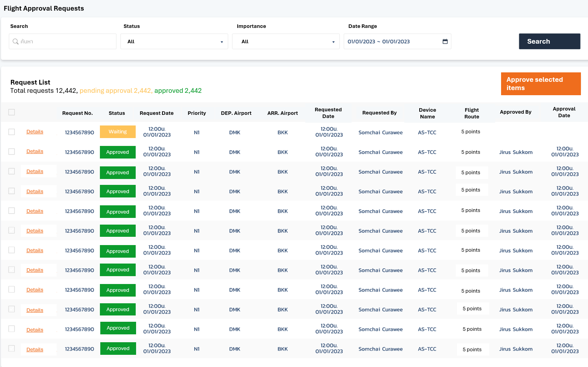The height and width of the screenshot is (367, 588).
Task: Sort by the Status column header
Action: tap(117, 113)
